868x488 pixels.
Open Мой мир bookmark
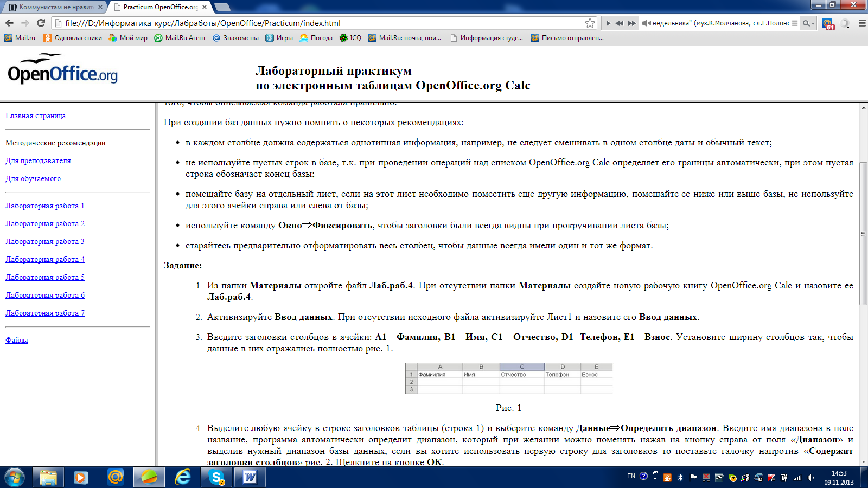(128, 38)
